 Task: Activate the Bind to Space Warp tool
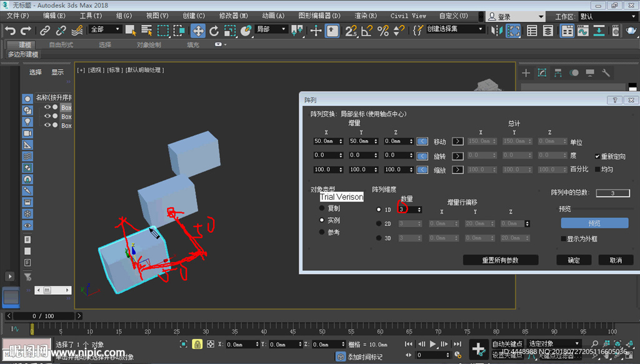(x=77, y=31)
